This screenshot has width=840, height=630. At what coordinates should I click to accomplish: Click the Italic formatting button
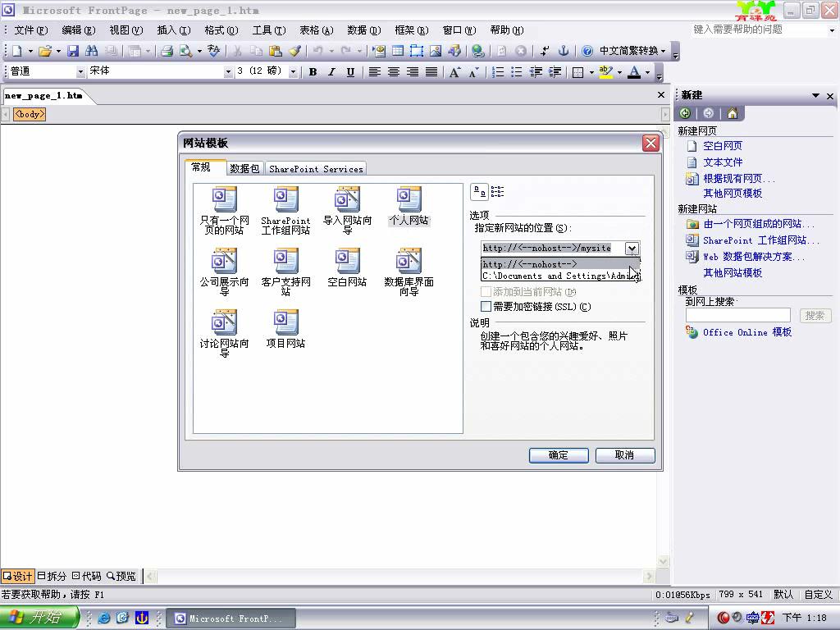click(x=331, y=72)
